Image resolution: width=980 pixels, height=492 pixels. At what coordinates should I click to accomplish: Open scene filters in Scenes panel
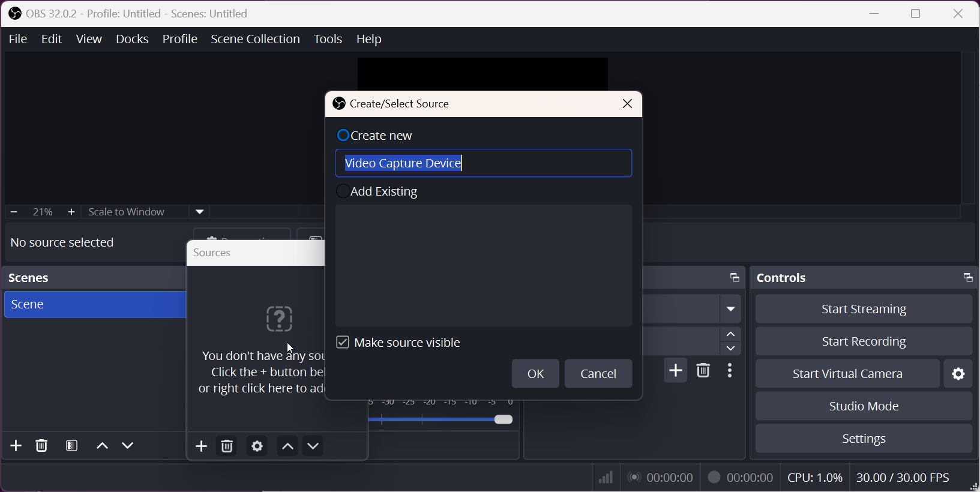(72, 446)
